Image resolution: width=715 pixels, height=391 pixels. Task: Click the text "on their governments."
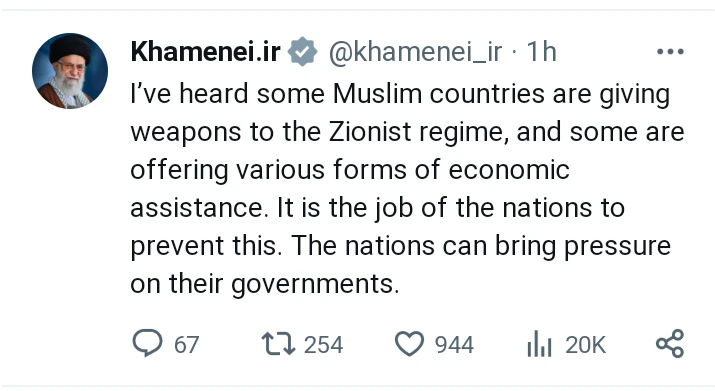264,284
